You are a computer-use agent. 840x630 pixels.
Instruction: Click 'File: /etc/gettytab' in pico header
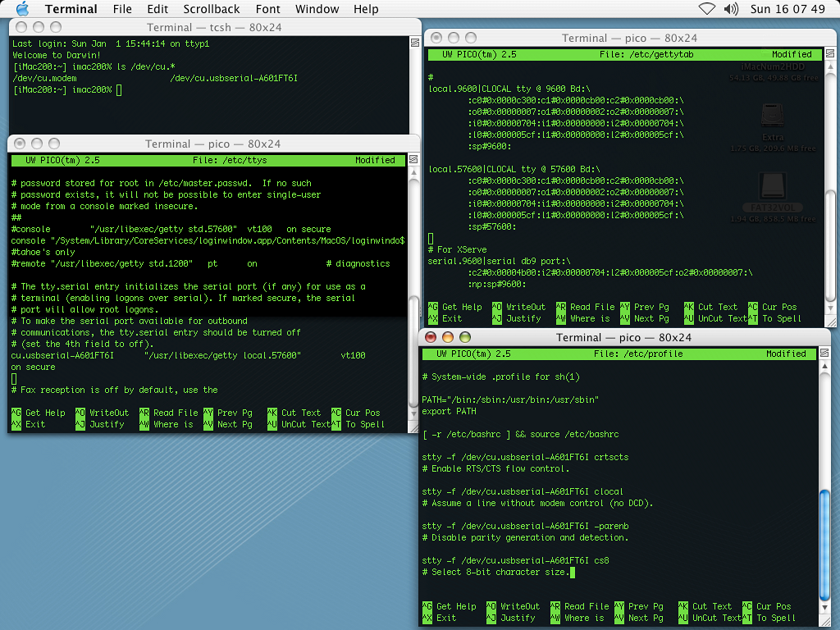click(646, 55)
